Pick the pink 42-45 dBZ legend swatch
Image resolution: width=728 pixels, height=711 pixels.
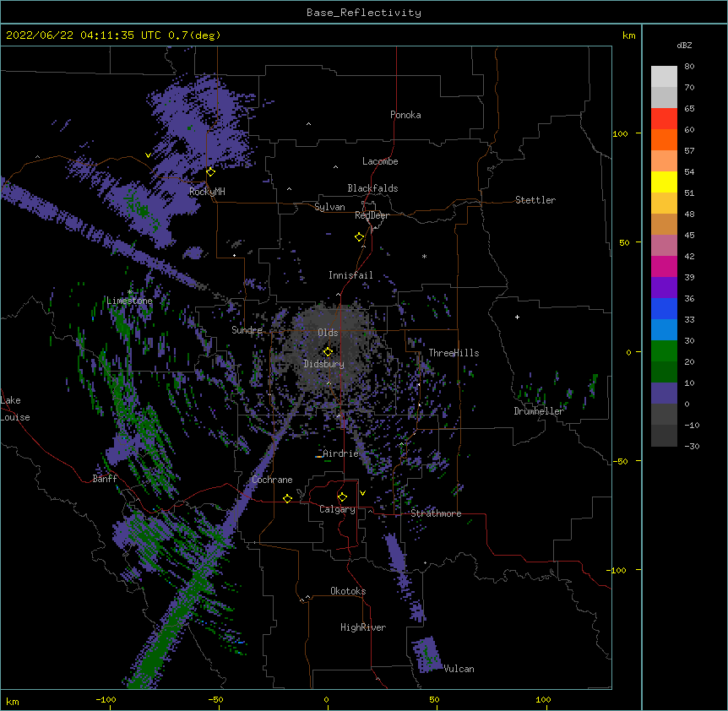[x=664, y=246]
